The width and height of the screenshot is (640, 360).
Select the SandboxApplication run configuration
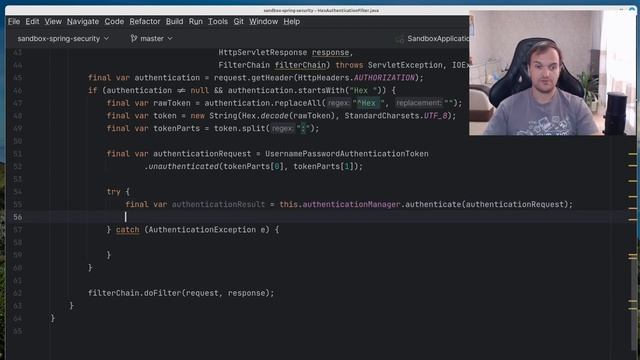438,39
